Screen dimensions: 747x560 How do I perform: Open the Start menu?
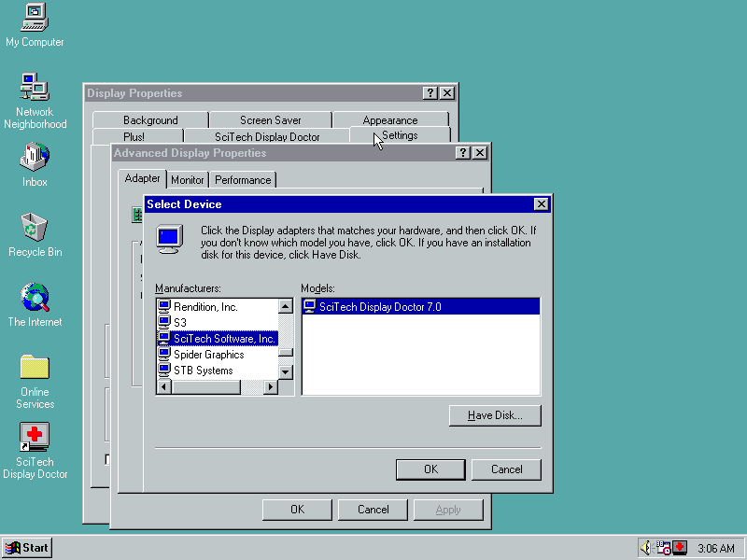(27, 548)
